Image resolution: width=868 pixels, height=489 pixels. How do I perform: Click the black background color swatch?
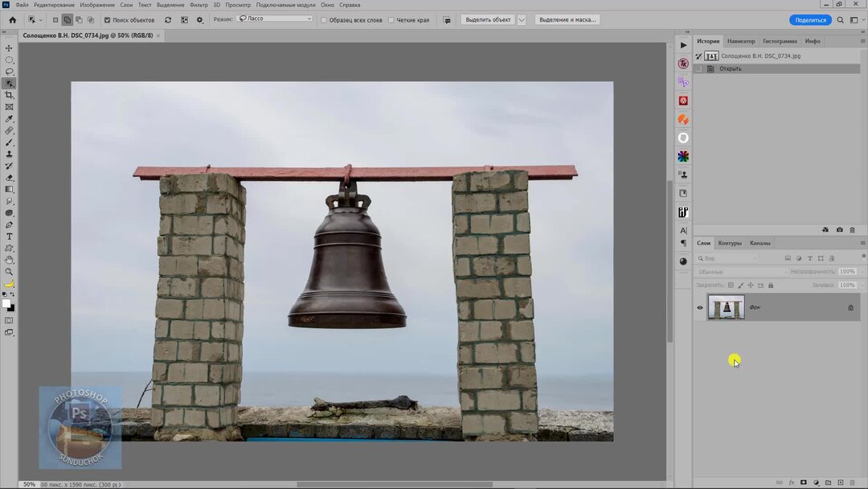[x=11, y=309]
